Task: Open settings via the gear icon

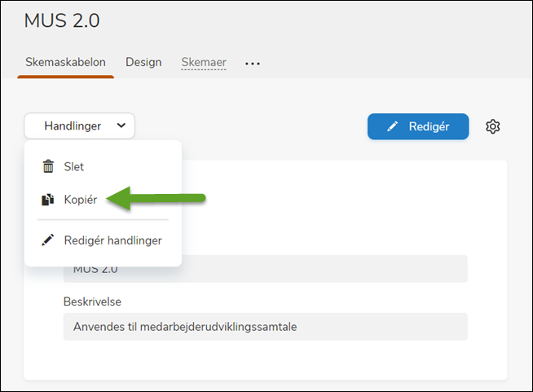Action: point(492,126)
